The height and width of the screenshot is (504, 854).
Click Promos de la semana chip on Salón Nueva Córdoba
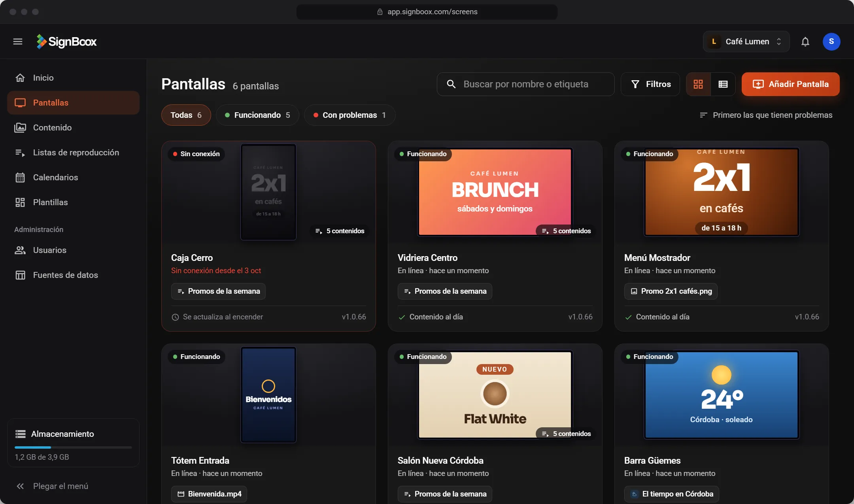445,494
